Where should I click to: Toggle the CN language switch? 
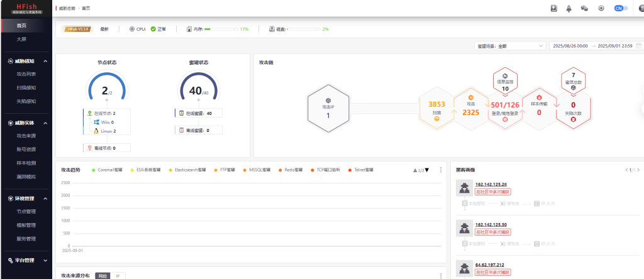coord(621,8)
